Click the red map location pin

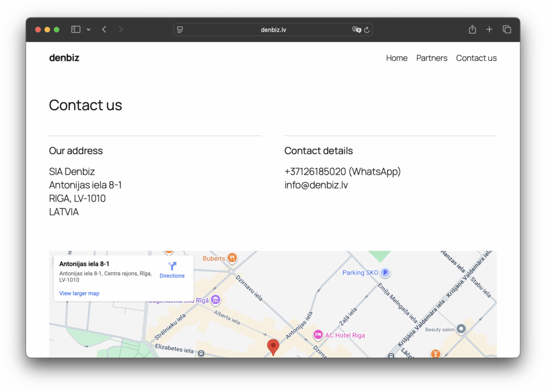tap(273, 347)
